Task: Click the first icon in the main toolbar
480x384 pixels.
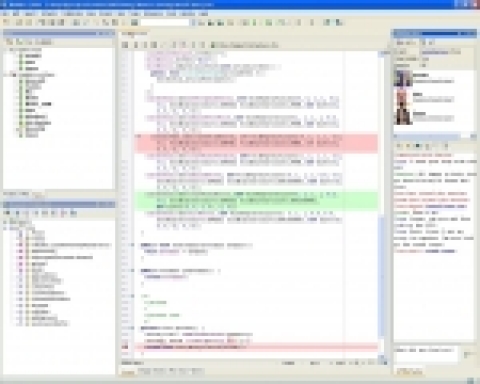Action: [x=6, y=22]
